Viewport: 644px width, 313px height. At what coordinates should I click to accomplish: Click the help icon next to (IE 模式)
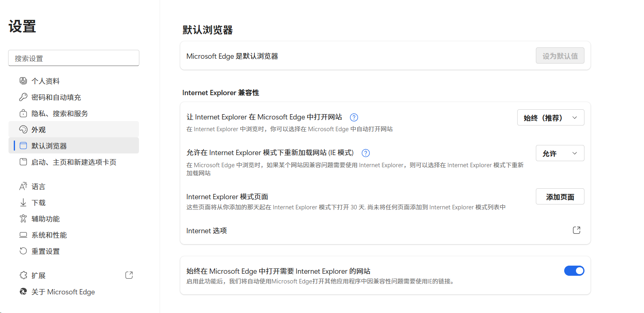coord(366,153)
